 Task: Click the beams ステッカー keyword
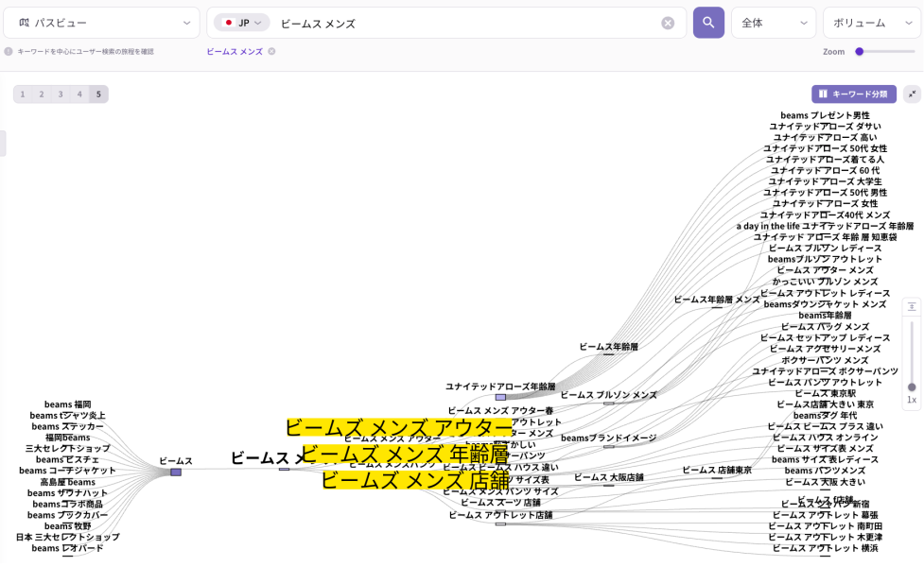pos(68,427)
